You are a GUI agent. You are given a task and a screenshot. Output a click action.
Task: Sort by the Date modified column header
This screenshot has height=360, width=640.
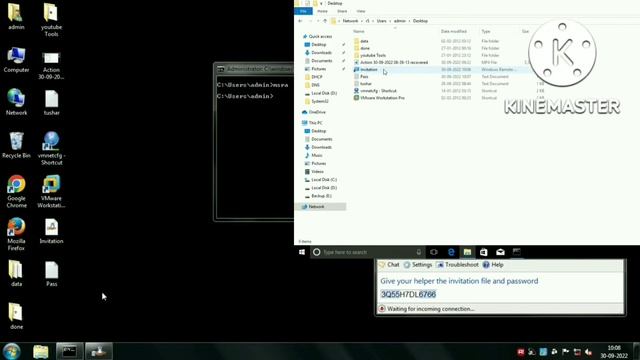[453, 31]
